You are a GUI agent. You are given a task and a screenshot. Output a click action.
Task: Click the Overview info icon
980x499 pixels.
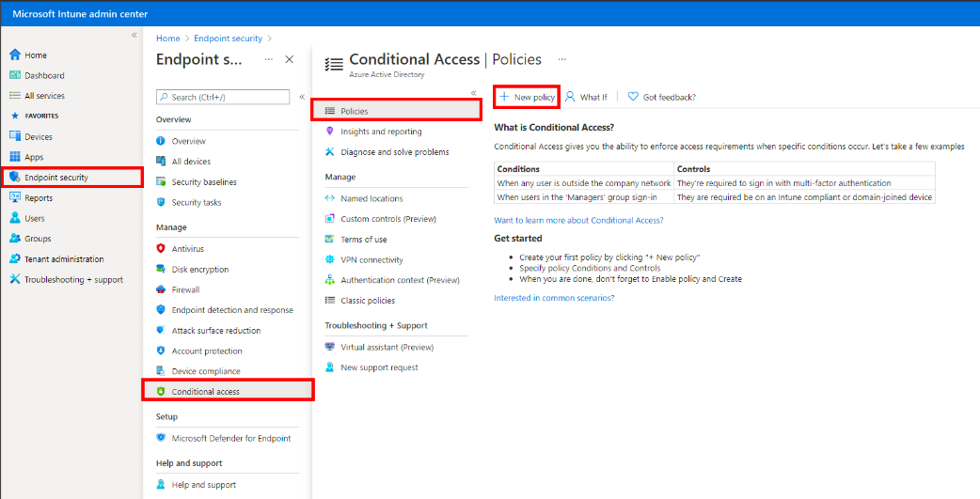(x=161, y=141)
